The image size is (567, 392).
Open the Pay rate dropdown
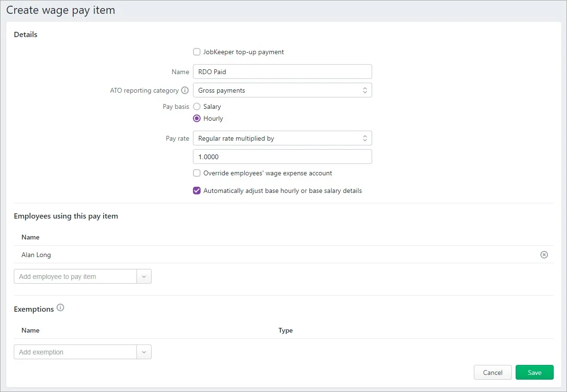pyautogui.click(x=282, y=138)
